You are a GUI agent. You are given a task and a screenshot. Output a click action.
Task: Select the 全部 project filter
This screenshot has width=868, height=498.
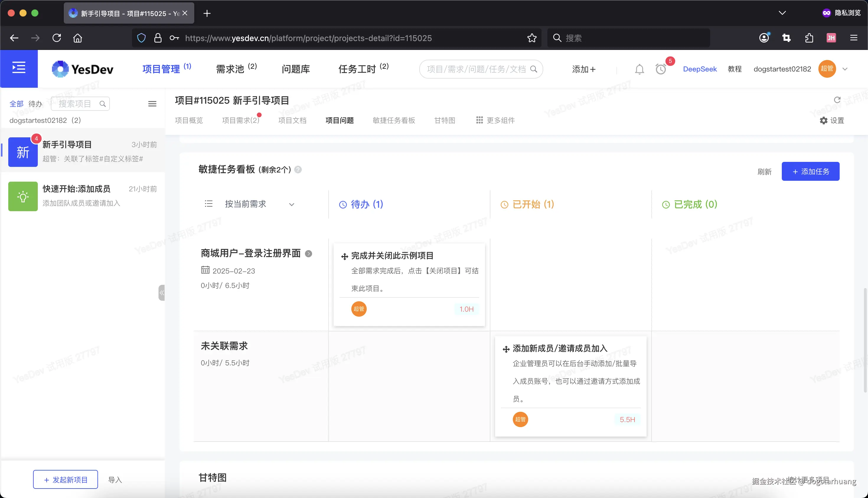pos(17,103)
